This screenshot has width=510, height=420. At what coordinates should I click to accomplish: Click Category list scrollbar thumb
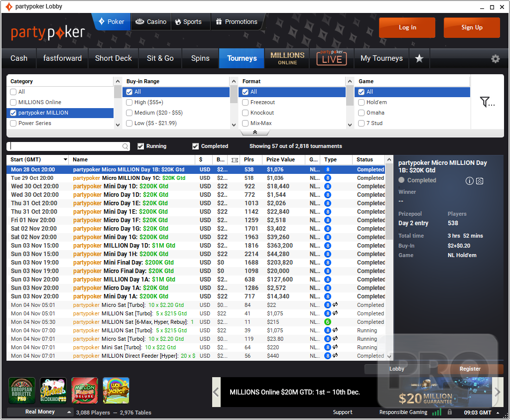[118, 92]
